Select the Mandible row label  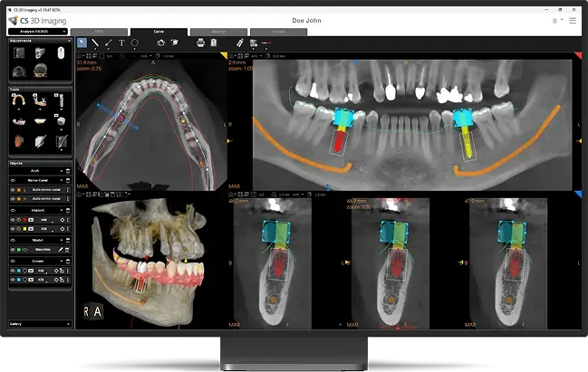43,250
